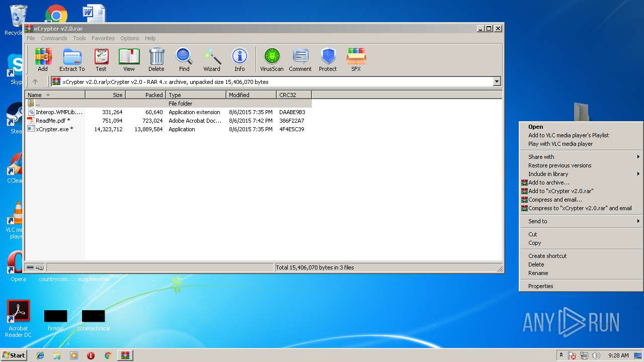
Task: Launch the Wizard tool
Action: pyautogui.click(x=212, y=60)
